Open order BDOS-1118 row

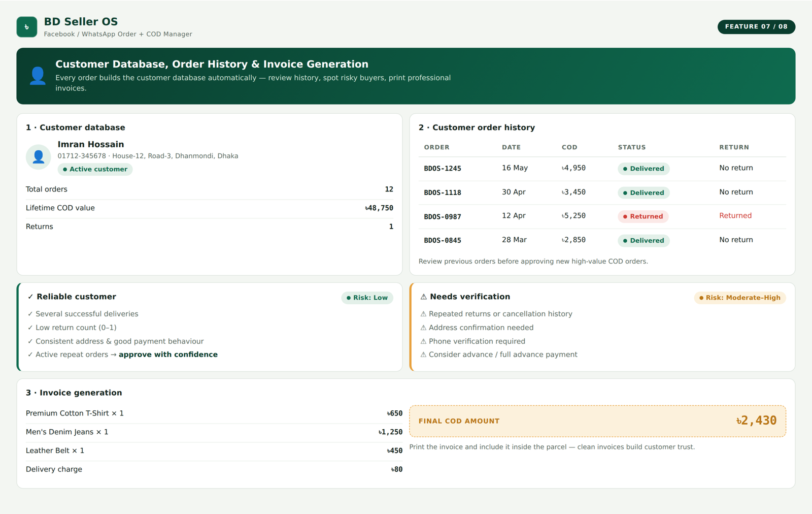pyautogui.click(x=602, y=192)
